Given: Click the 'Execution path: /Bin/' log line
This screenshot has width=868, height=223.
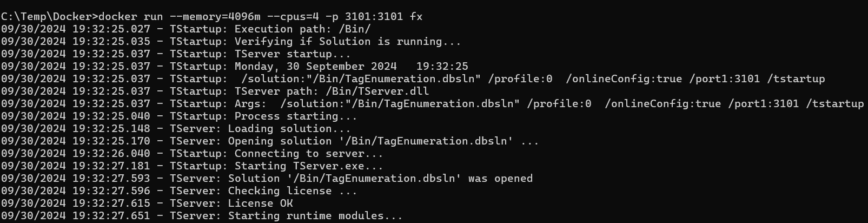Looking at the screenshot, I should click(x=185, y=29).
